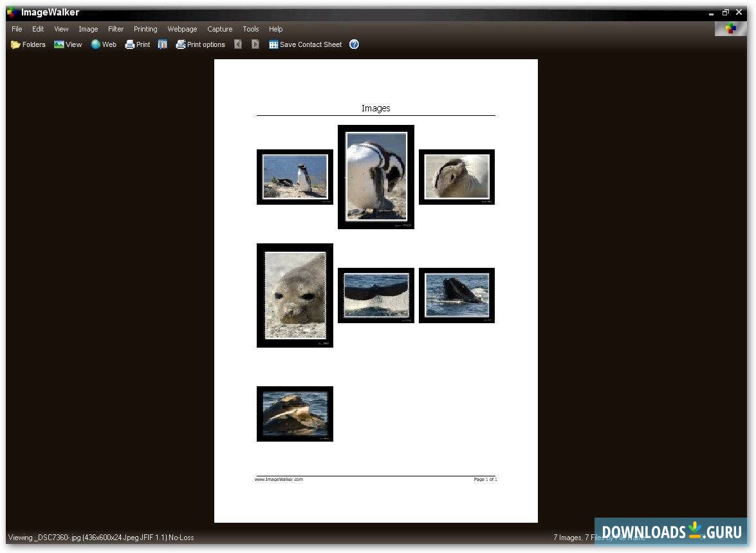Print the contact sheet

pyautogui.click(x=137, y=44)
